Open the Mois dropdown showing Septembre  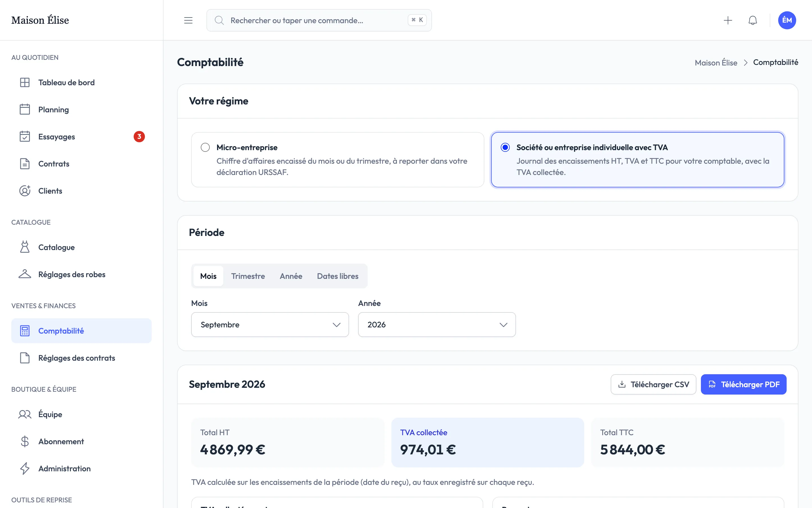[270, 325]
